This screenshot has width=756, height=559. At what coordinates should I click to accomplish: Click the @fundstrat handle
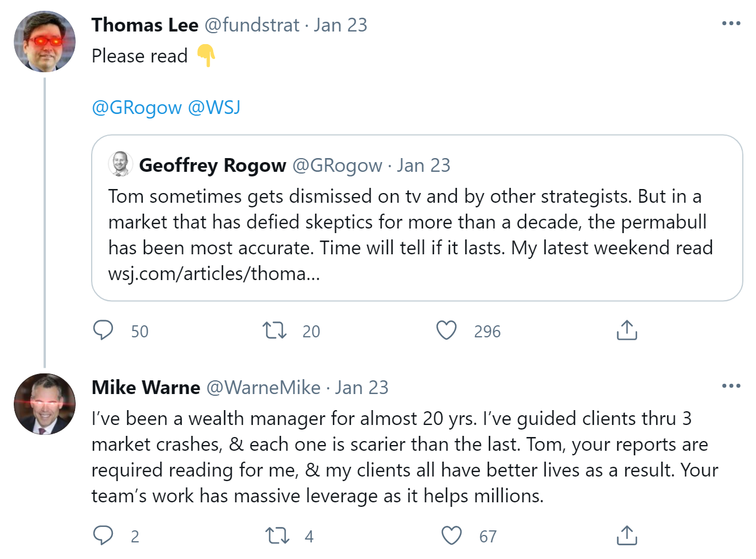(x=252, y=25)
